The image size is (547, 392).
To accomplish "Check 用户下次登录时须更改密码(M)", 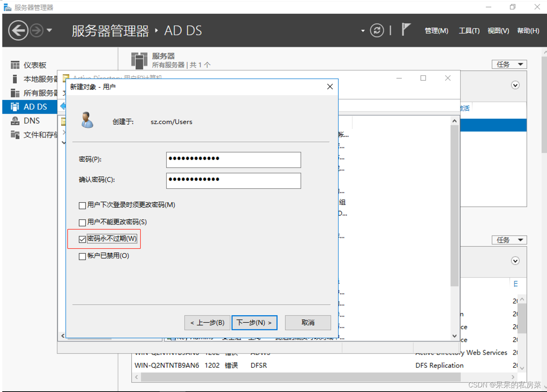I will tap(82, 206).
